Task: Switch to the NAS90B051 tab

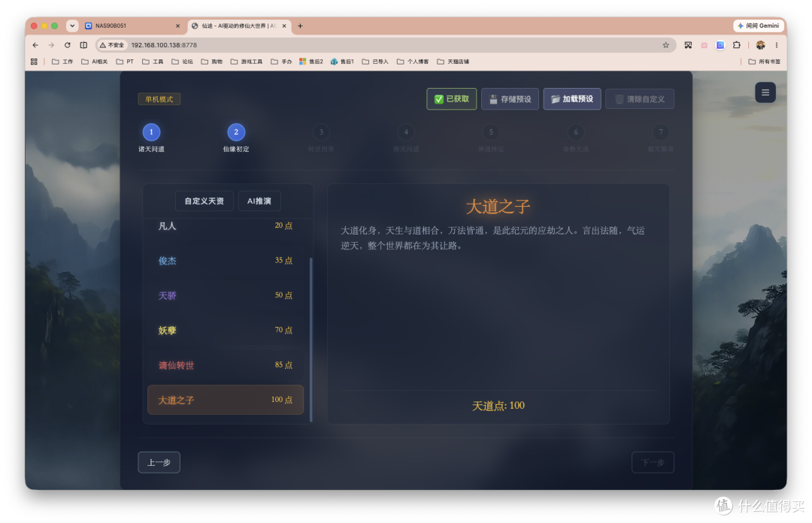Action: [x=132, y=26]
